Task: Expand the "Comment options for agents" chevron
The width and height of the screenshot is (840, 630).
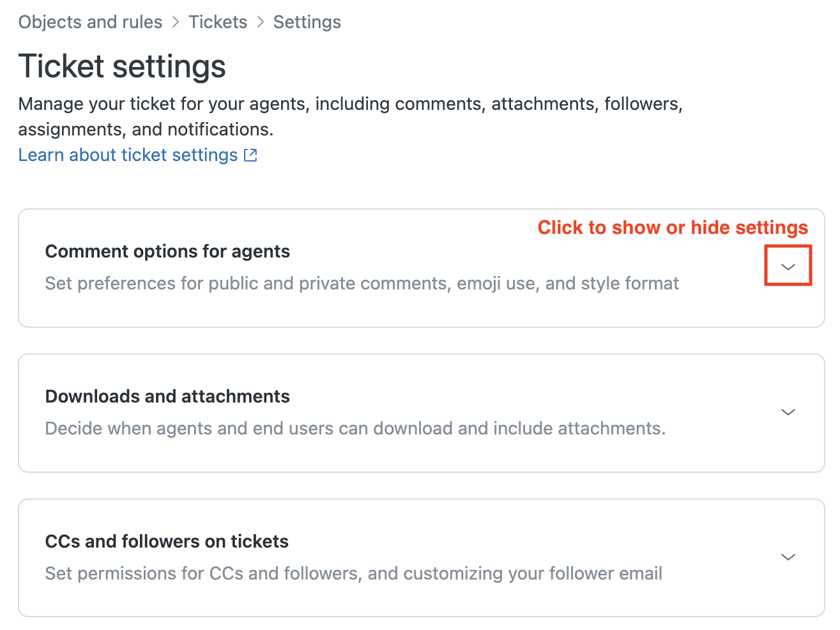Action: point(788,266)
